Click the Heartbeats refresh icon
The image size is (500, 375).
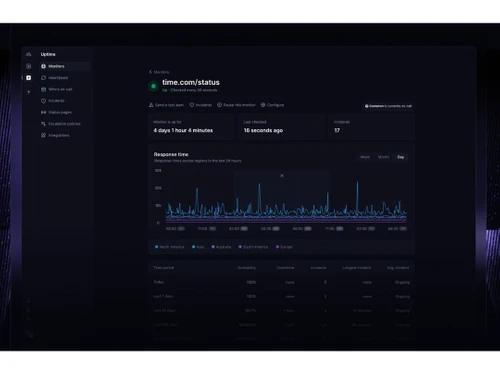point(43,78)
